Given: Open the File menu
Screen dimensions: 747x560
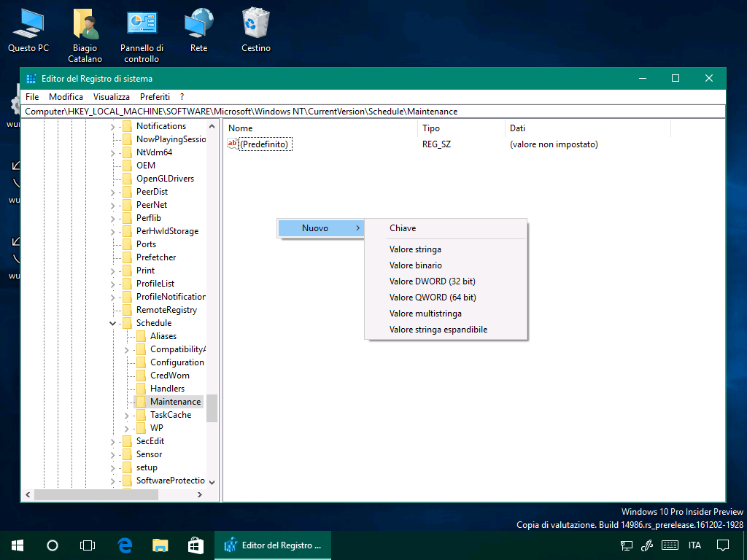Looking at the screenshot, I should pos(32,97).
